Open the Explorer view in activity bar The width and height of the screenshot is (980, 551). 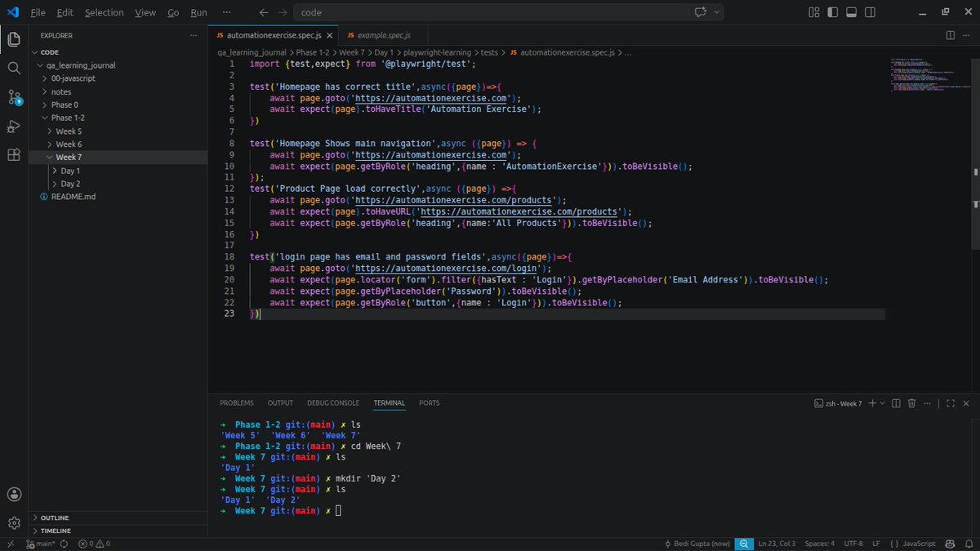pos(14,38)
